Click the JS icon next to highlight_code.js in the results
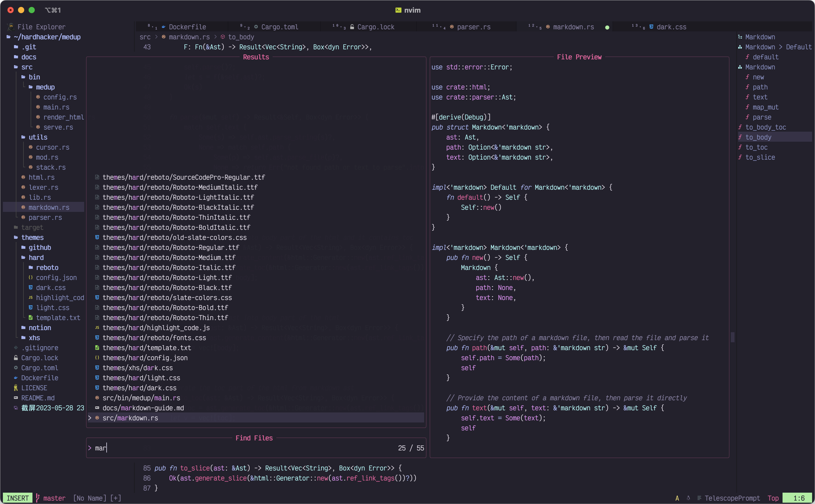This screenshot has width=815, height=504. coord(97,328)
